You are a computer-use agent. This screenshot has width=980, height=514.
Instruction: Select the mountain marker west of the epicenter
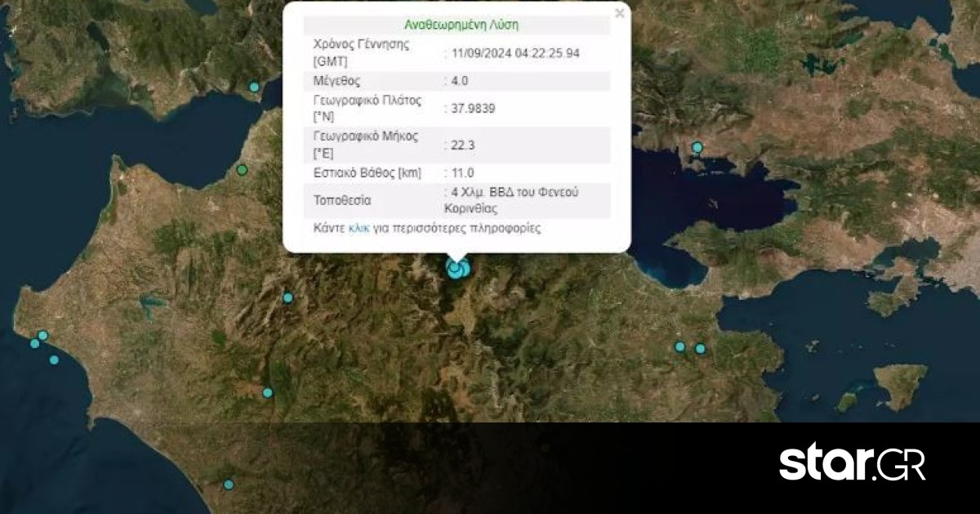tap(287, 297)
